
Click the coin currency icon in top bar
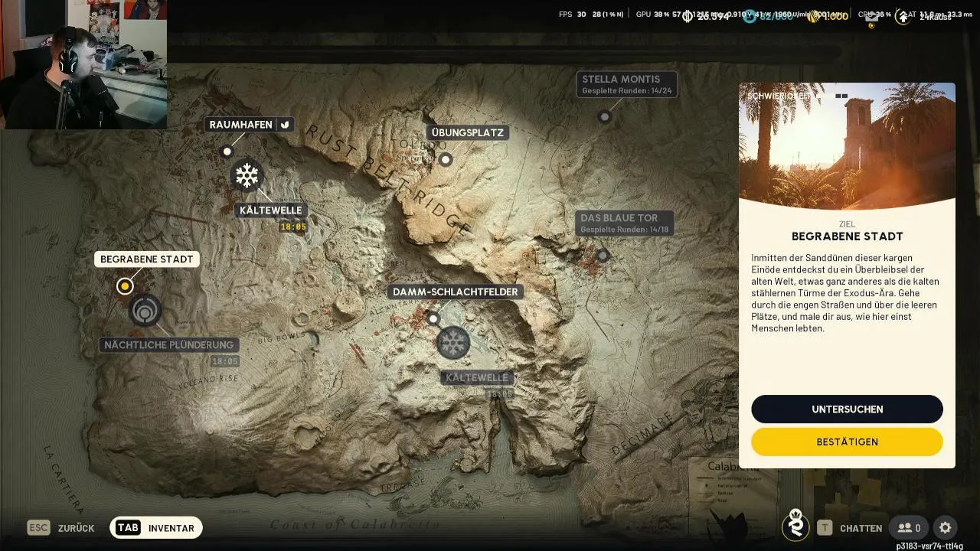point(688,16)
